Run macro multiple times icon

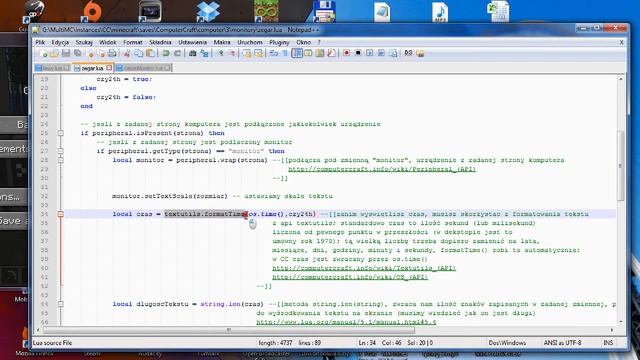(x=381, y=53)
